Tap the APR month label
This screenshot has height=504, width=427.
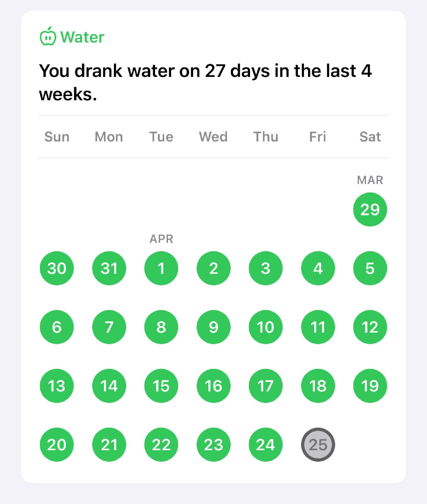coord(161,239)
